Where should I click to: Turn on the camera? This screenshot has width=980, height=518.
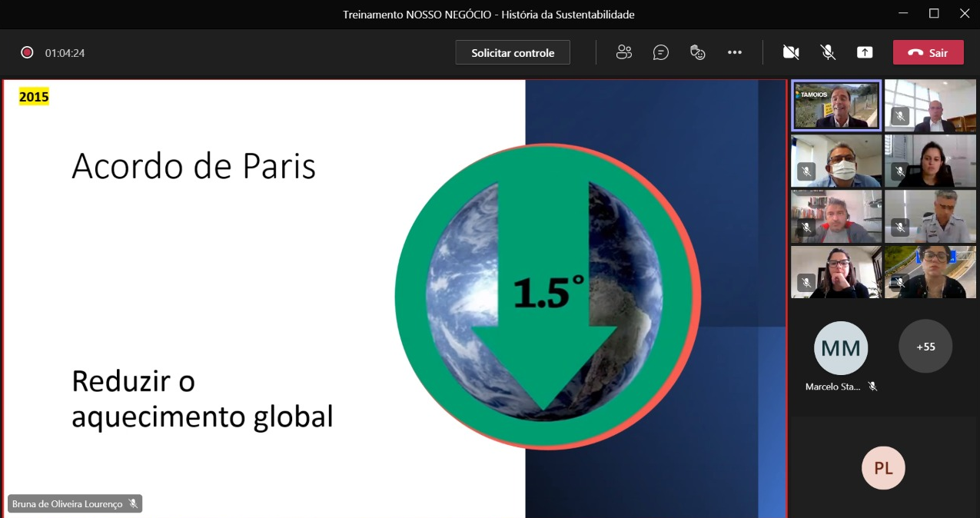pyautogui.click(x=790, y=52)
